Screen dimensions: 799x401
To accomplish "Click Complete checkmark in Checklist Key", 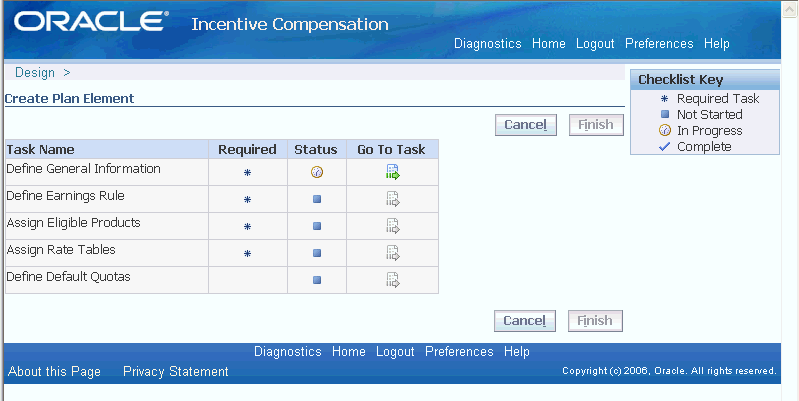I will pos(664,147).
